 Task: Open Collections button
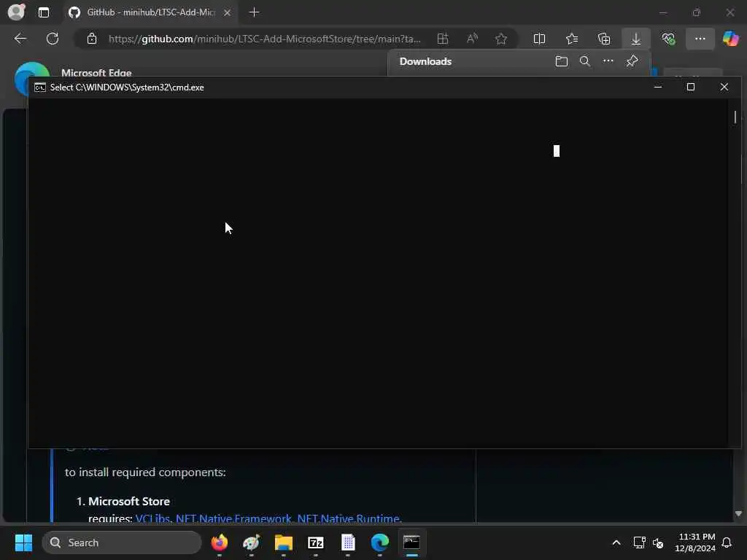604,39
